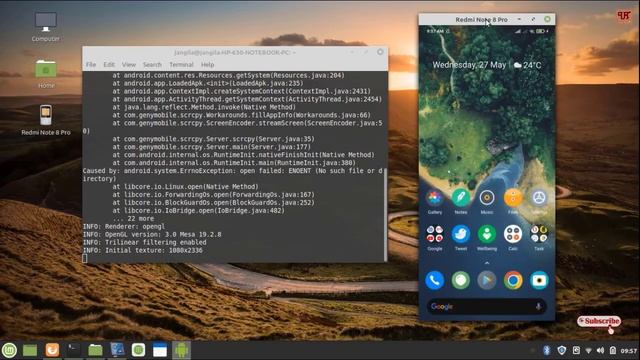The image size is (640, 360).
Task: Open the Calc calculator app
Action: (513, 234)
